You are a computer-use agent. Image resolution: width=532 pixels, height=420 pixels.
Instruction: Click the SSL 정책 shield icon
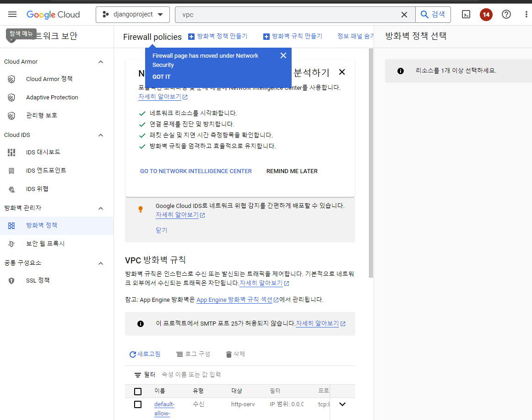11,281
